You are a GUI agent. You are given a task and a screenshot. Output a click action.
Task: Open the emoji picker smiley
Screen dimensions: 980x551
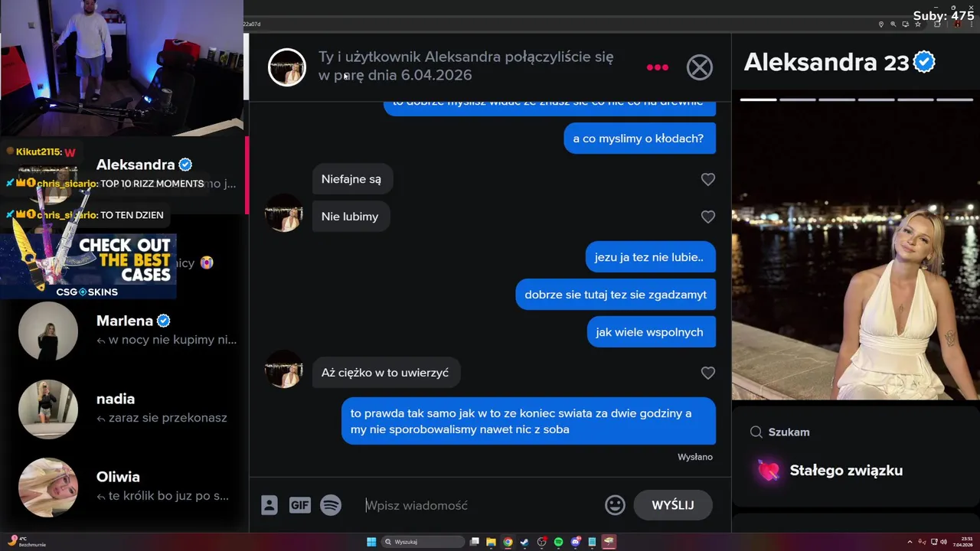point(615,505)
